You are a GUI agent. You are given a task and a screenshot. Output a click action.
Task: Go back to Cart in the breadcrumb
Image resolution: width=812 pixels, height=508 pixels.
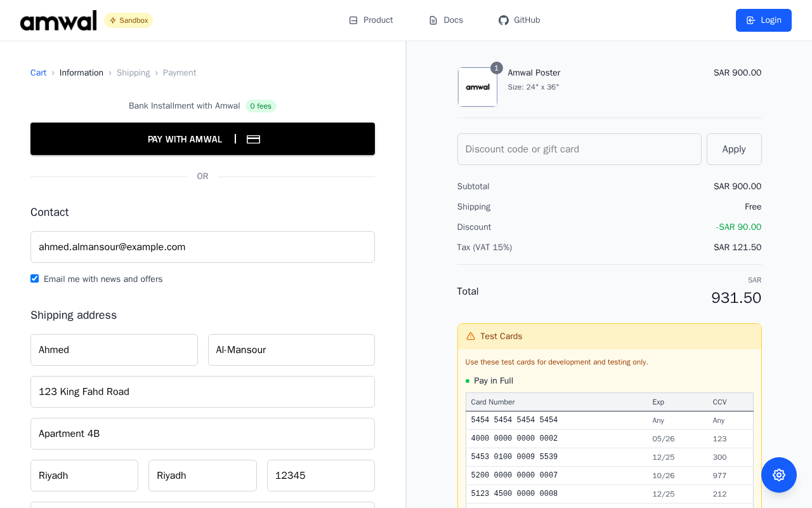(x=39, y=73)
